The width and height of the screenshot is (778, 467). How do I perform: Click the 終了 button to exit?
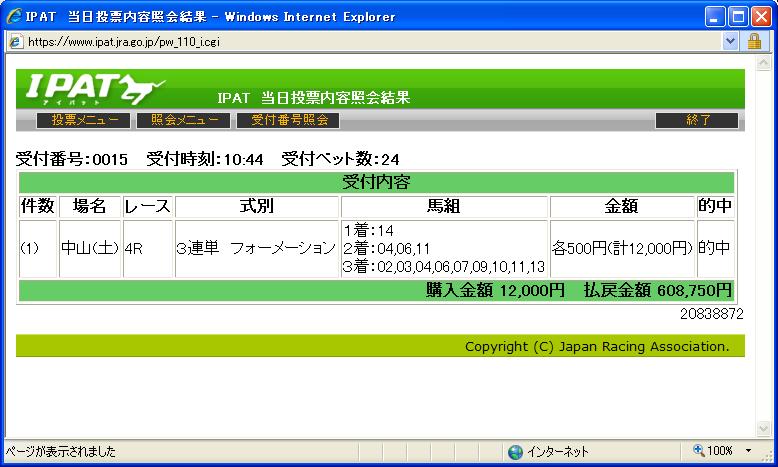point(697,120)
